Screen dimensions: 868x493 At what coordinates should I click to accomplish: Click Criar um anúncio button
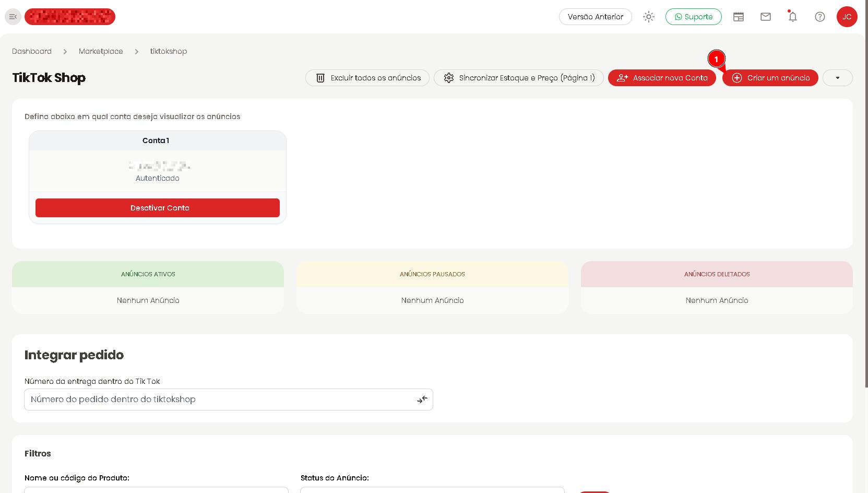click(770, 78)
